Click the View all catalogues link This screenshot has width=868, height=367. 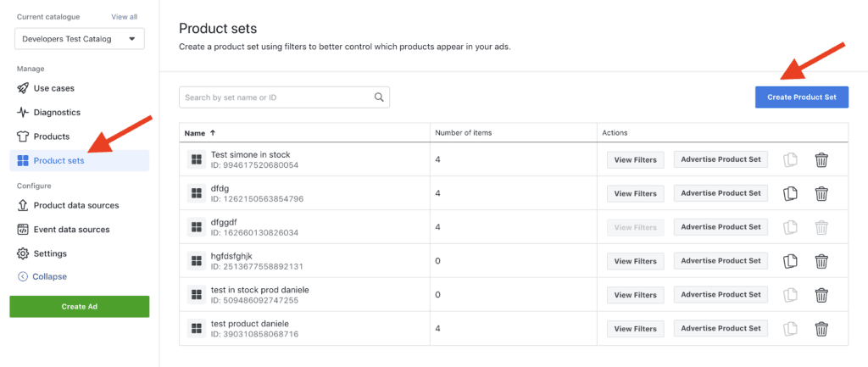click(x=124, y=16)
